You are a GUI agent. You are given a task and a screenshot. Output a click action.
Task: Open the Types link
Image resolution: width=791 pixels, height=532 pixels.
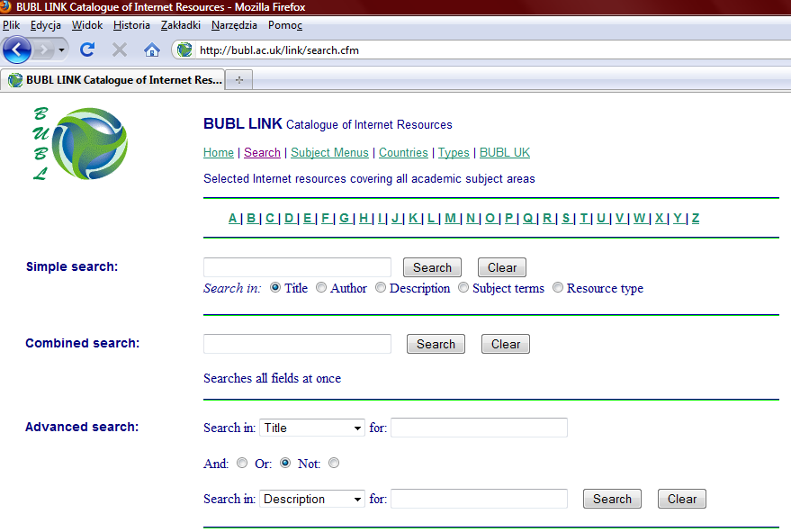(454, 152)
